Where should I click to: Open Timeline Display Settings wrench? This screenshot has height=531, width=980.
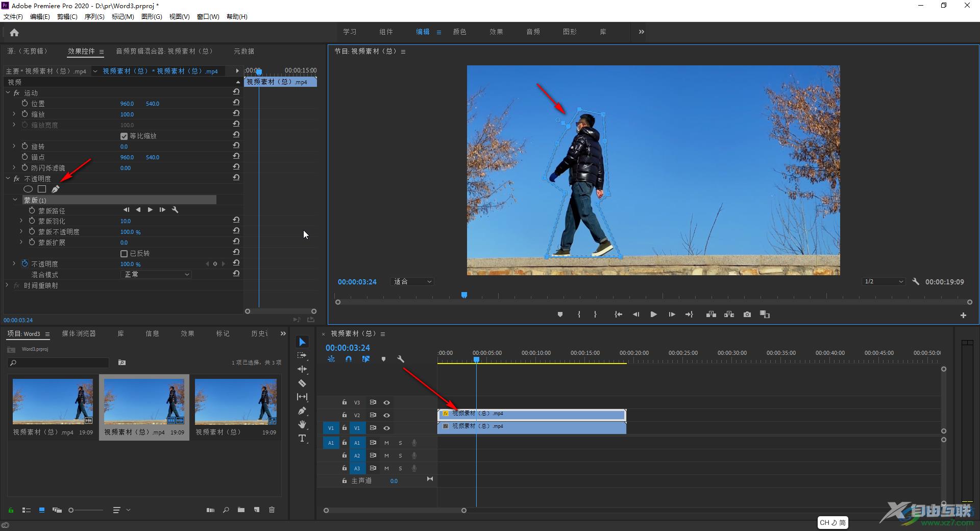(401, 359)
